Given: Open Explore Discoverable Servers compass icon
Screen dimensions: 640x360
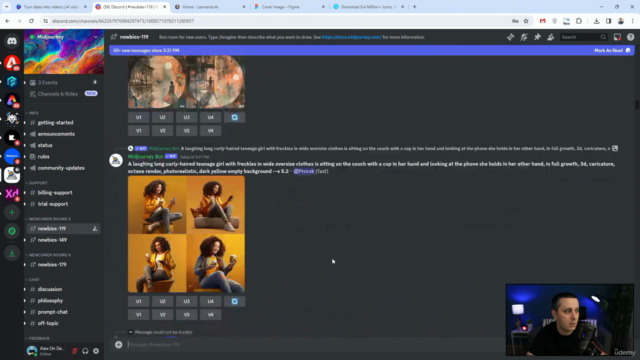Looking at the screenshot, I should click(x=12, y=231).
